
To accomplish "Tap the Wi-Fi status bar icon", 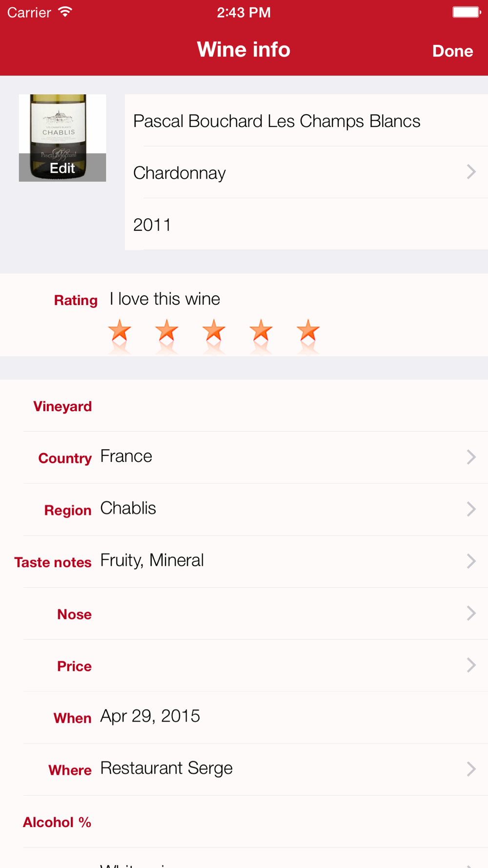I will tap(64, 12).
